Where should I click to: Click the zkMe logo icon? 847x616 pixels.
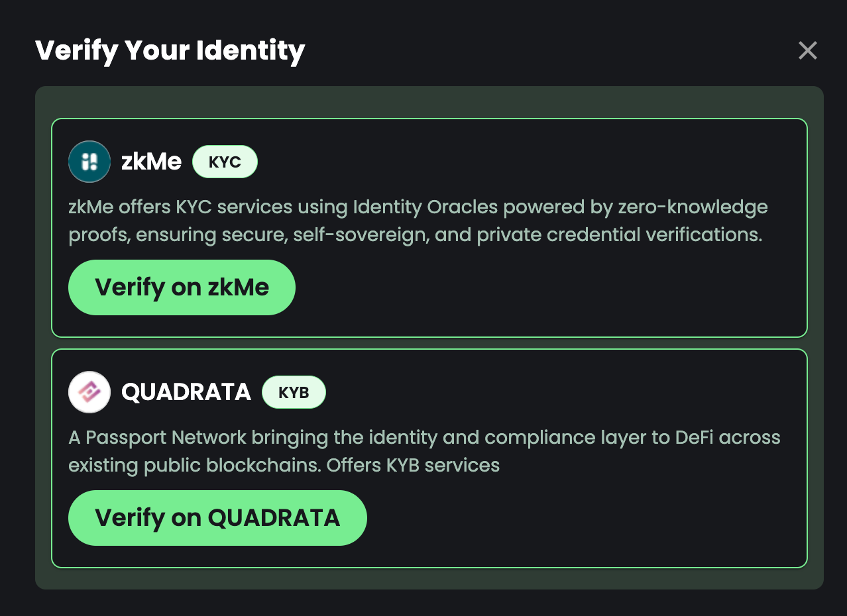[x=89, y=162]
